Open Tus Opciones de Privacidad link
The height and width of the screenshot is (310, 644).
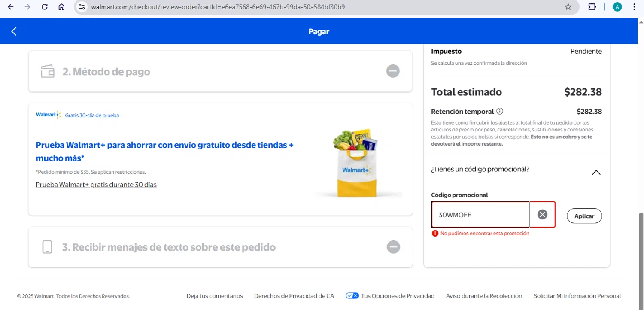pyautogui.click(x=398, y=296)
